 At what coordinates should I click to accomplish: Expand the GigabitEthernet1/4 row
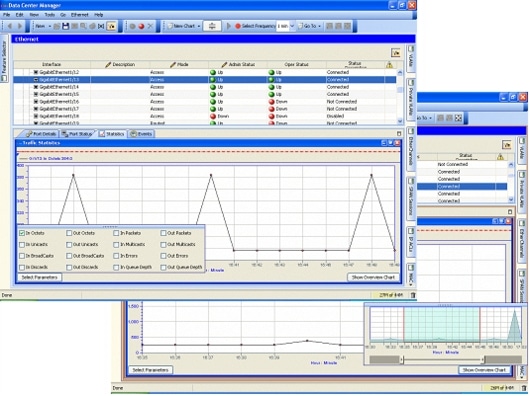click(35, 87)
